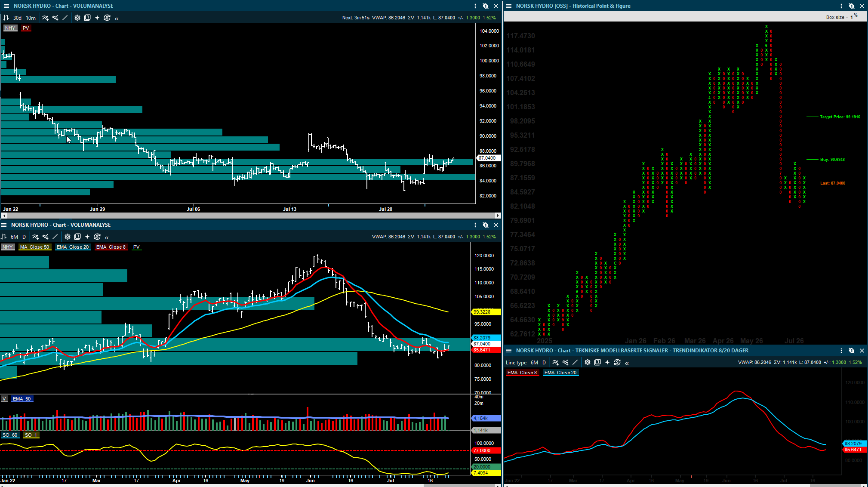The width and height of the screenshot is (868, 487).
Task: Collapse the top chart toolbar with double chevron
Action: pyautogui.click(x=117, y=18)
